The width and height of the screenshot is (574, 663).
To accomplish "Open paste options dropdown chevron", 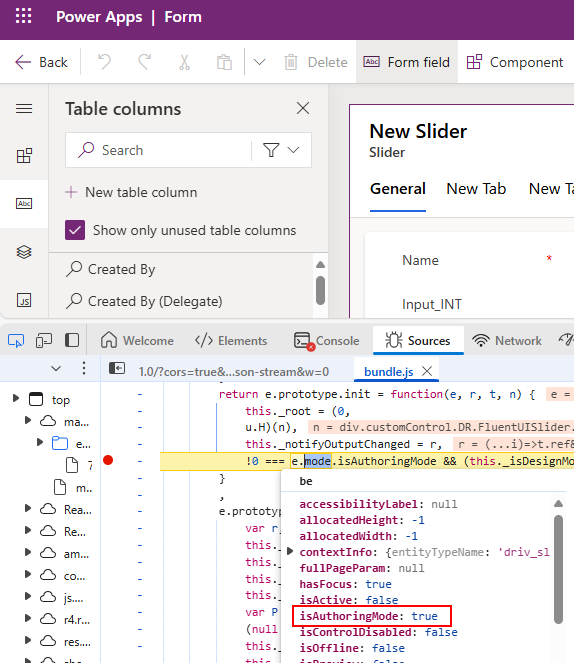I will pos(259,62).
